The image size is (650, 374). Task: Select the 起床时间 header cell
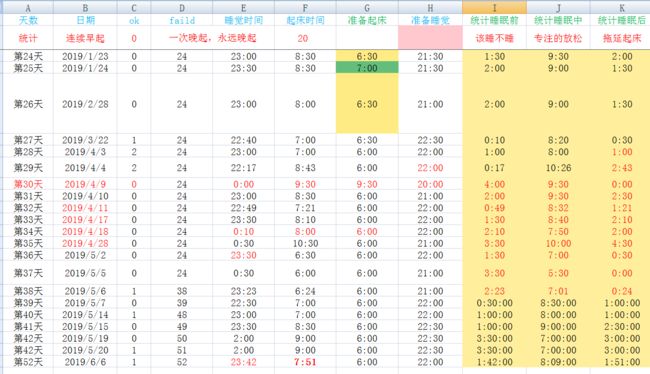pyautogui.click(x=305, y=20)
